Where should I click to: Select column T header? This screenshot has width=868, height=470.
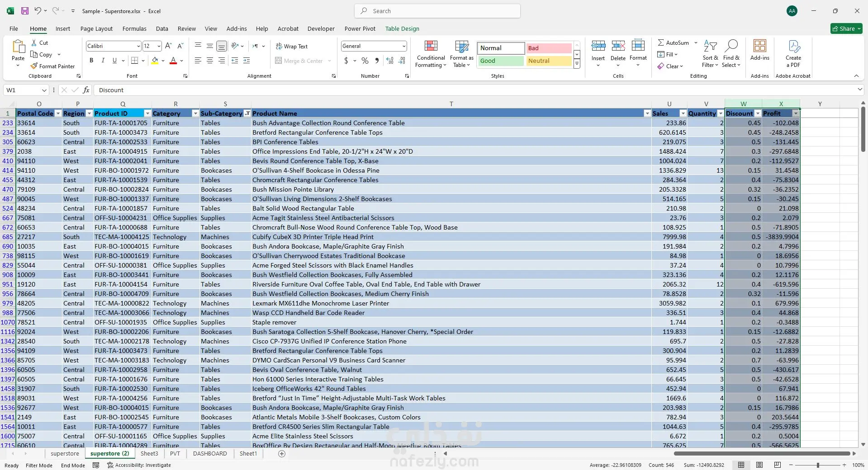[x=451, y=104]
